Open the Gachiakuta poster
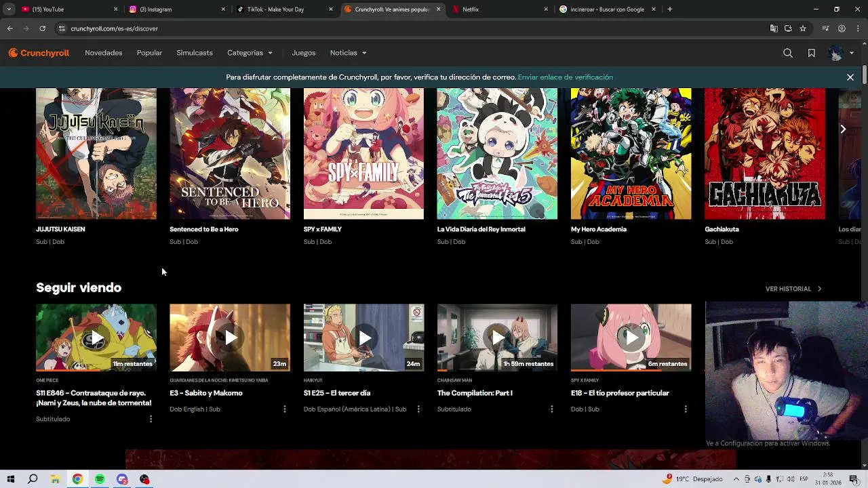This screenshot has width=868, height=488. coord(765,153)
